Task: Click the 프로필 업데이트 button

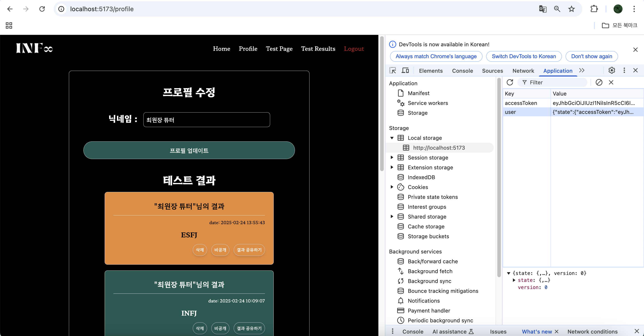Action: click(189, 150)
